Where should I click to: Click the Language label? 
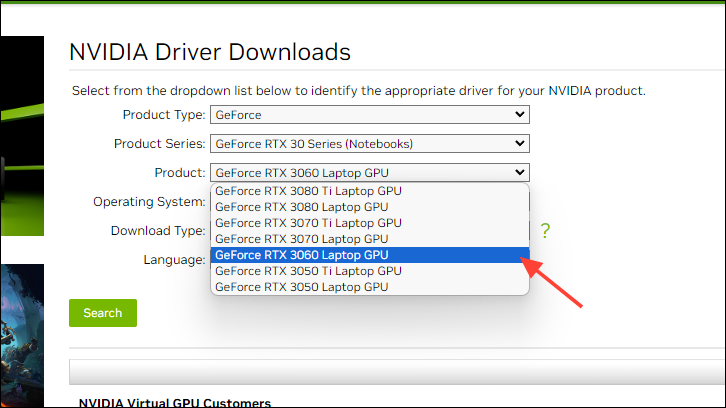coord(174,260)
